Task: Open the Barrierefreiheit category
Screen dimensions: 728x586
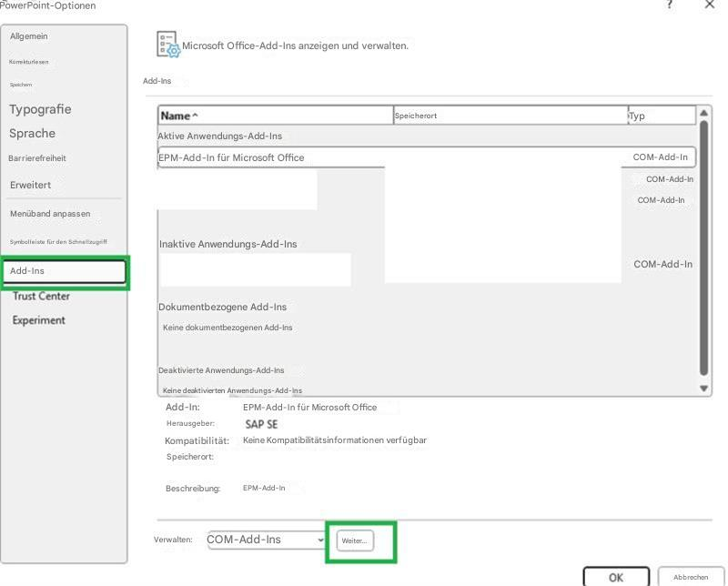Action: (37, 158)
